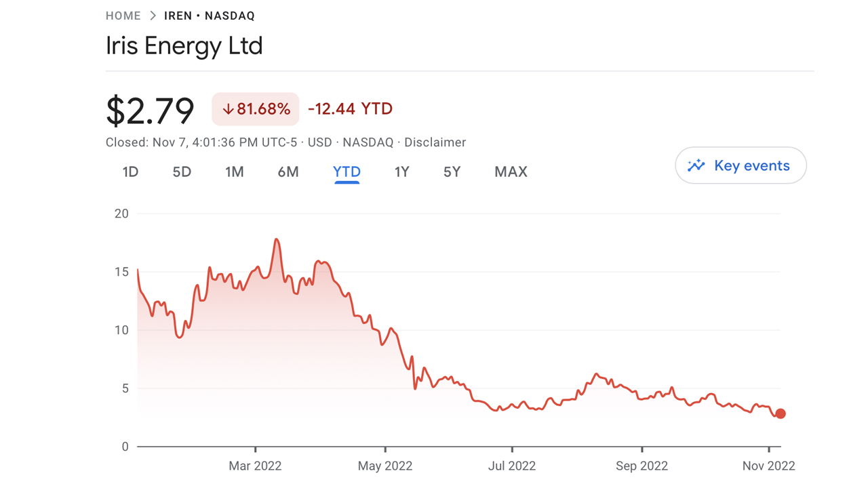Select the 5D chart range

coord(182,172)
